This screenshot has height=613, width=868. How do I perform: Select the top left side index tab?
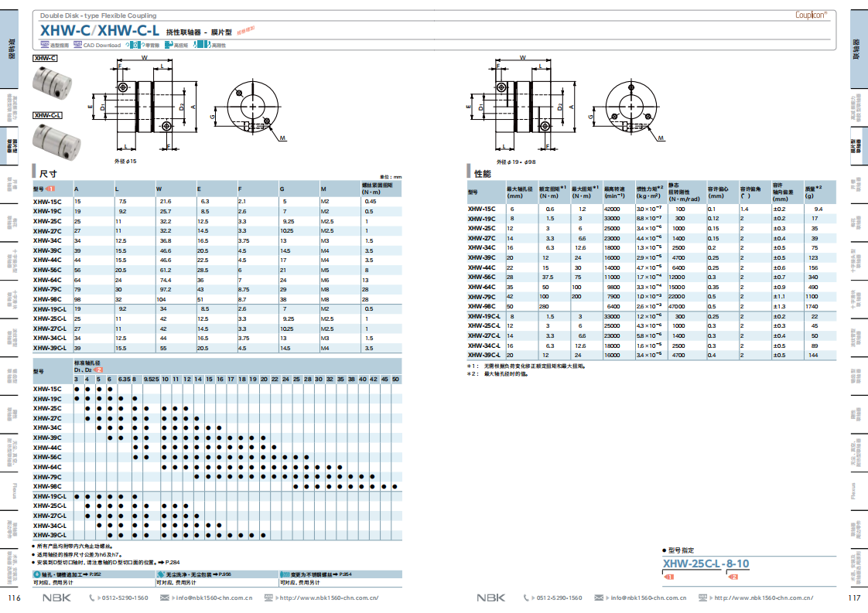point(10,49)
